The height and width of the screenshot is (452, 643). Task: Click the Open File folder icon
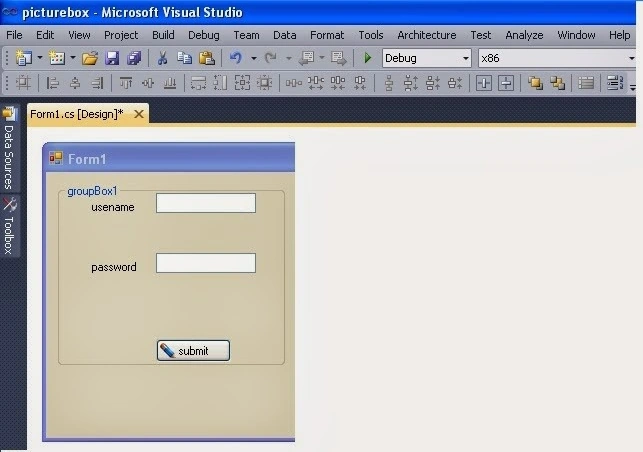(x=89, y=58)
